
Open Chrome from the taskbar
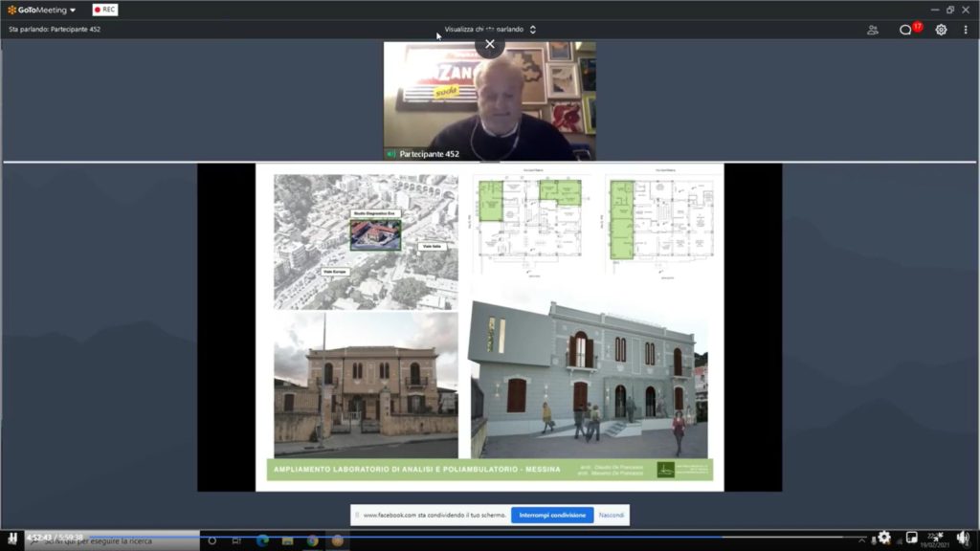pyautogui.click(x=312, y=540)
